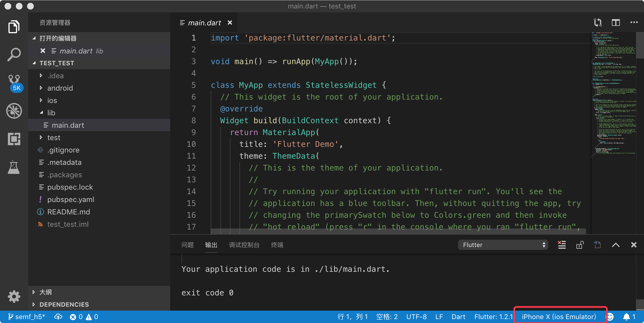Switch to the 问题 problems tab

click(188, 245)
